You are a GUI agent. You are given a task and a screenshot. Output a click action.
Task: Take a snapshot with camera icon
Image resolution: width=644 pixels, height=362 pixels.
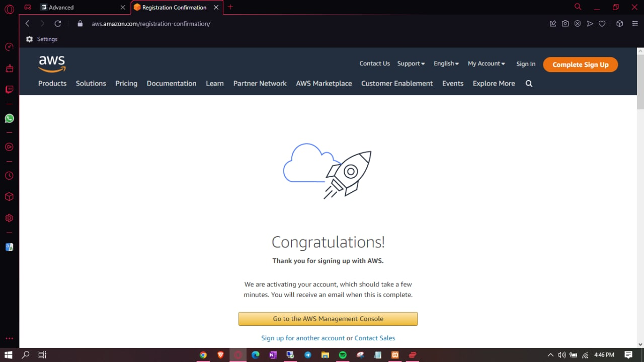[x=566, y=24]
